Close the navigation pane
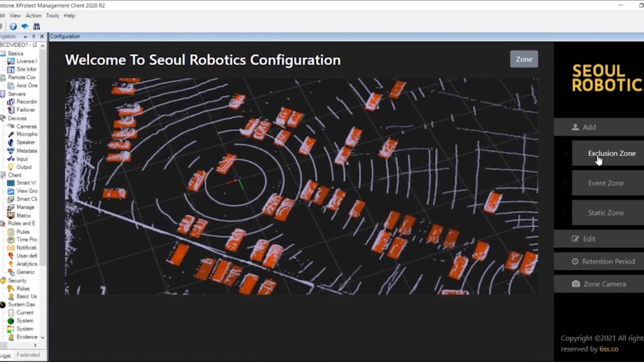 click(42, 36)
